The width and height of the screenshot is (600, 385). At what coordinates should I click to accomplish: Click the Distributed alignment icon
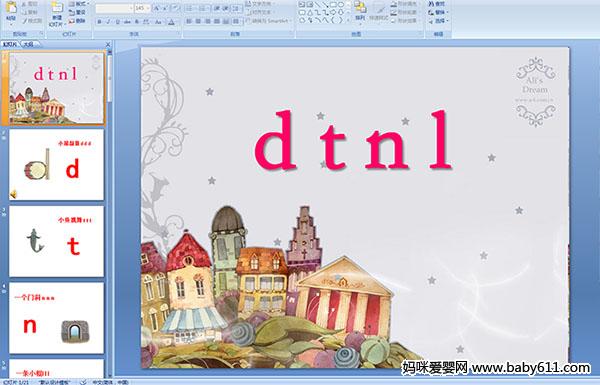pos(226,21)
